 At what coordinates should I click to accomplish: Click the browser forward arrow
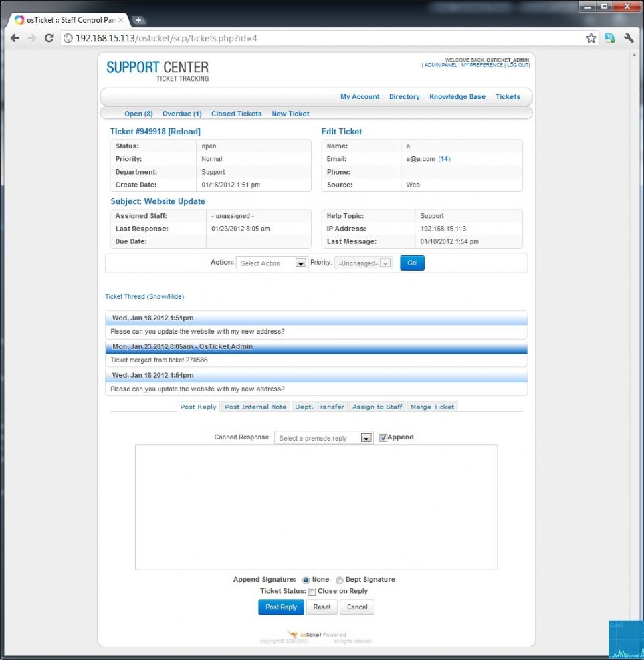tap(32, 38)
